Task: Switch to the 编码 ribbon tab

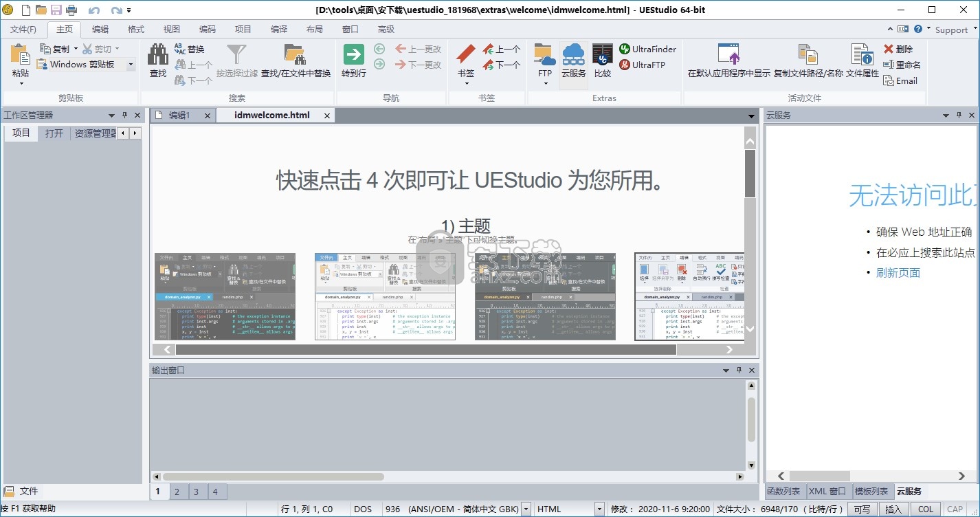Action: point(208,30)
